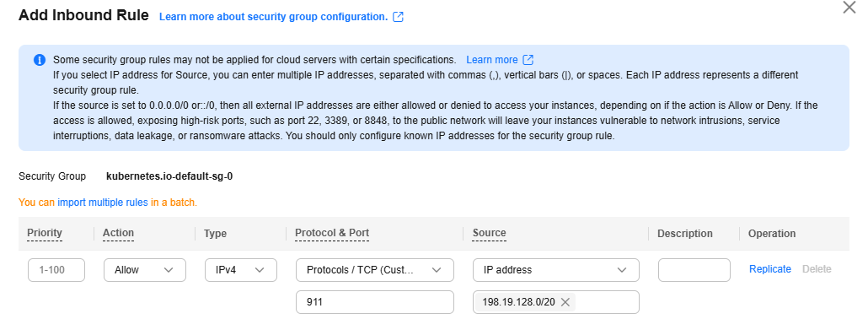Viewport: 868px width, 319px height.
Task: Click the Delete operation link
Action: click(817, 269)
